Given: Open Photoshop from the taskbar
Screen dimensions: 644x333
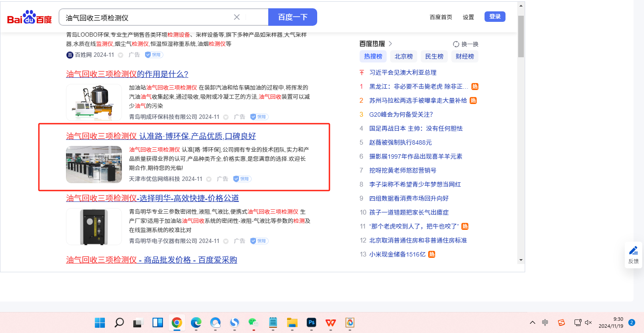Looking at the screenshot, I should click(x=312, y=323).
